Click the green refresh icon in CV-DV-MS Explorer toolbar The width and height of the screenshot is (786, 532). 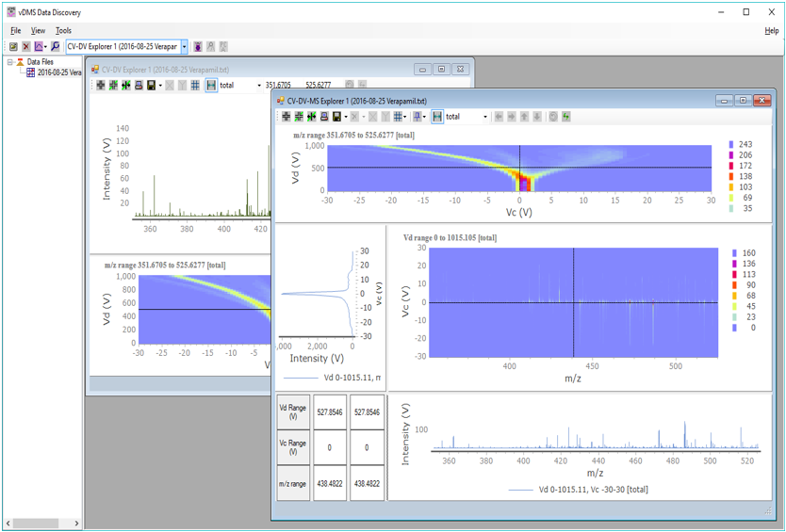(566, 116)
